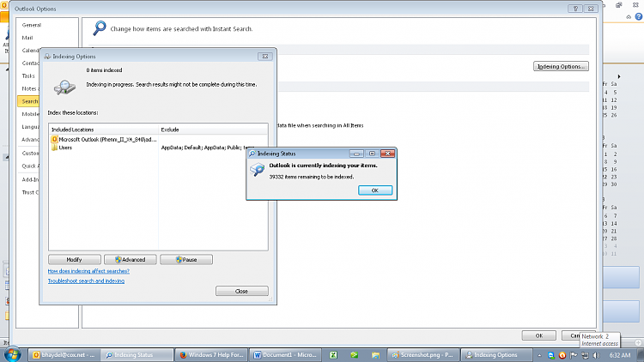Switch to Outlook bhaydel@cox.net taskbar button
This screenshot has height=362, width=644.
coord(64,355)
